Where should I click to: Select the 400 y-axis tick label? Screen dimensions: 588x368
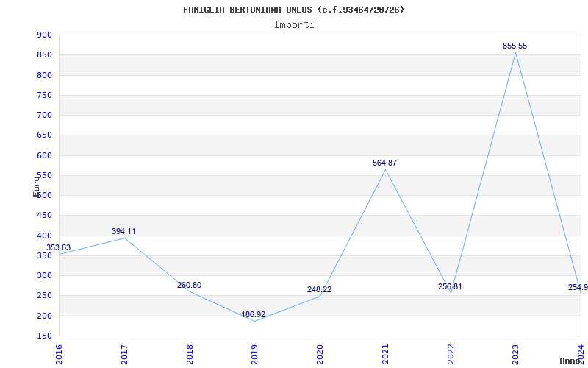pyautogui.click(x=44, y=236)
